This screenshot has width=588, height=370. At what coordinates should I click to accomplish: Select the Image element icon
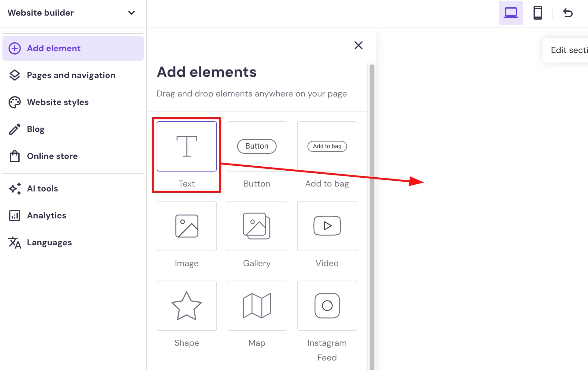187,226
